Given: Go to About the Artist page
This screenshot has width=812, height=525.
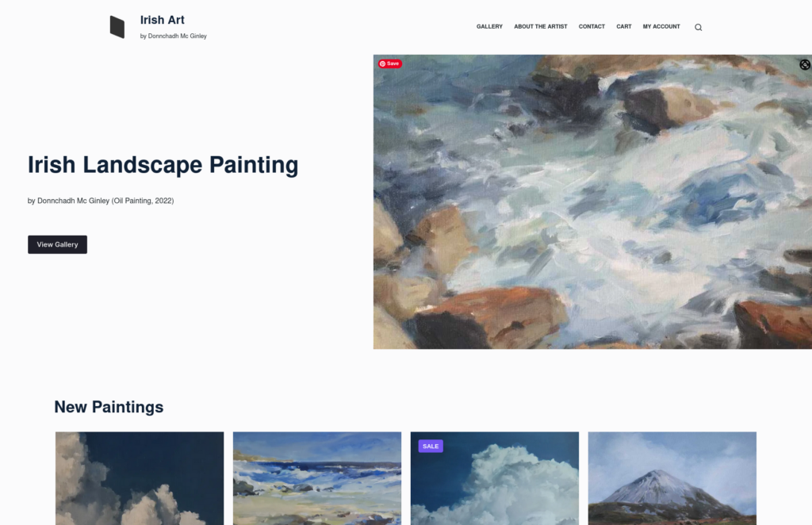Looking at the screenshot, I should pyautogui.click(x=540, y=26).
